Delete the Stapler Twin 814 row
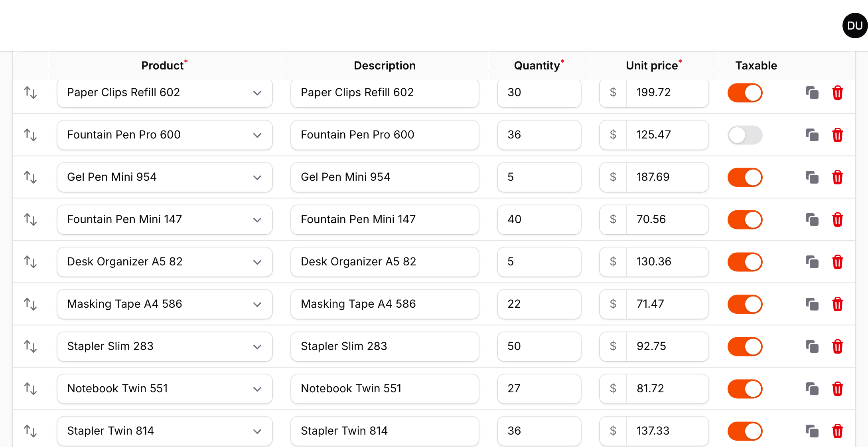The height and width of the screenshot is (447, 868). coord(837,431)
